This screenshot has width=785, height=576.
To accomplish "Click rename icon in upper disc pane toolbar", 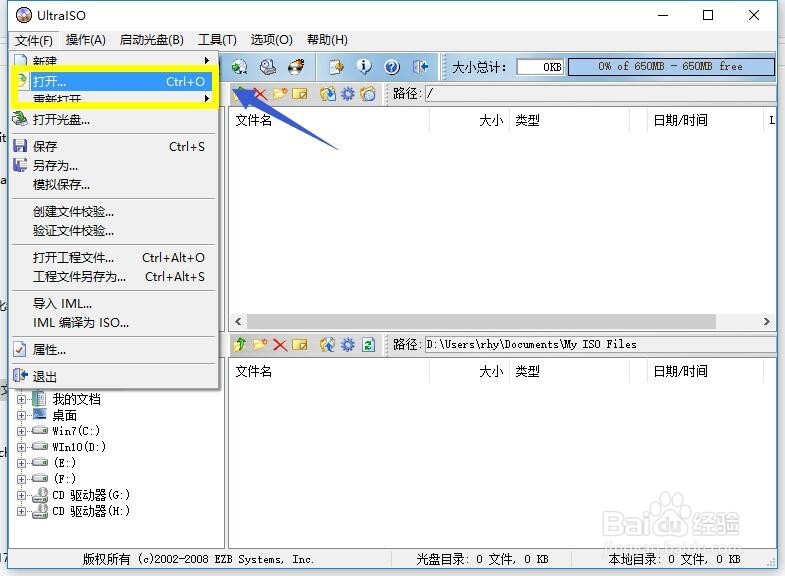I will pyautogui.click(x=299, y=94).
